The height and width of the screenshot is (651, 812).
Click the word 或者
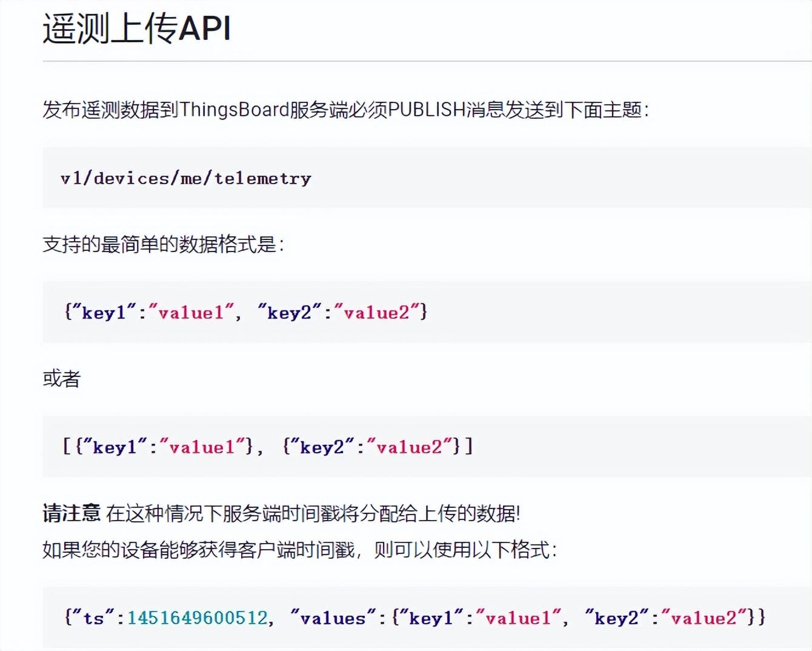(61, 379)
